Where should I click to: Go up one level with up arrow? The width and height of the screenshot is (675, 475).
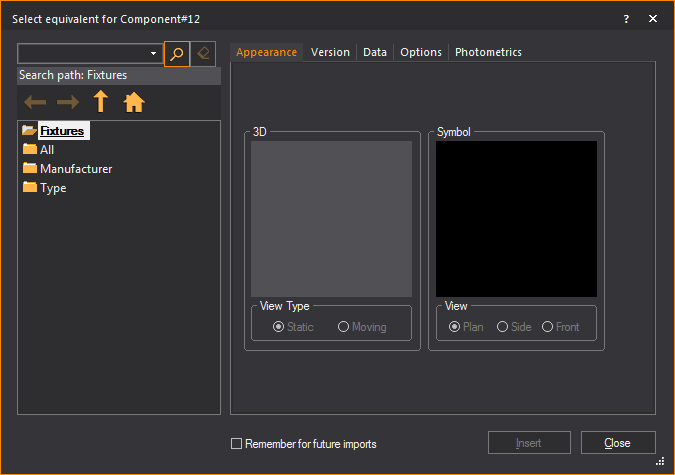coord(100,101)
